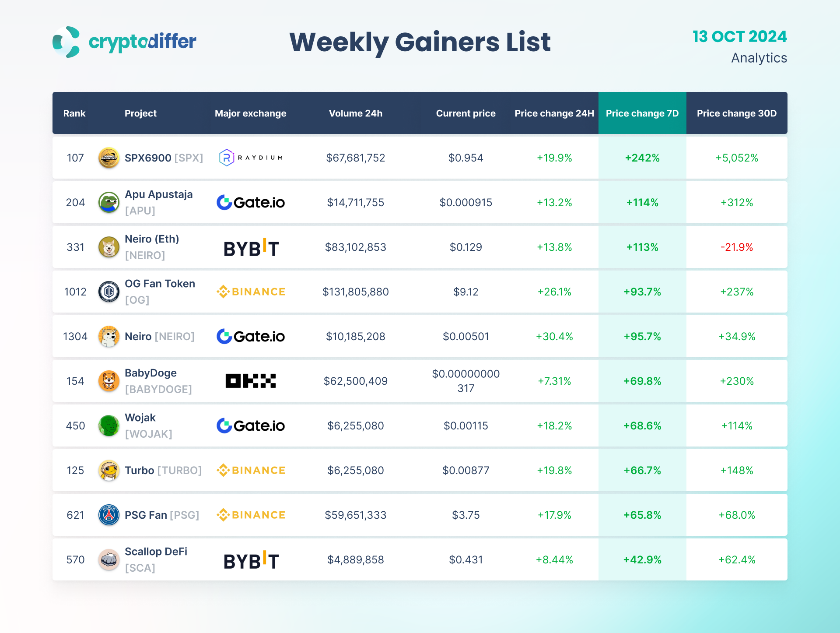Click the BabyDoge coin icon
The height and width of the screenshot is (633, 840).
tap(109, 381)
